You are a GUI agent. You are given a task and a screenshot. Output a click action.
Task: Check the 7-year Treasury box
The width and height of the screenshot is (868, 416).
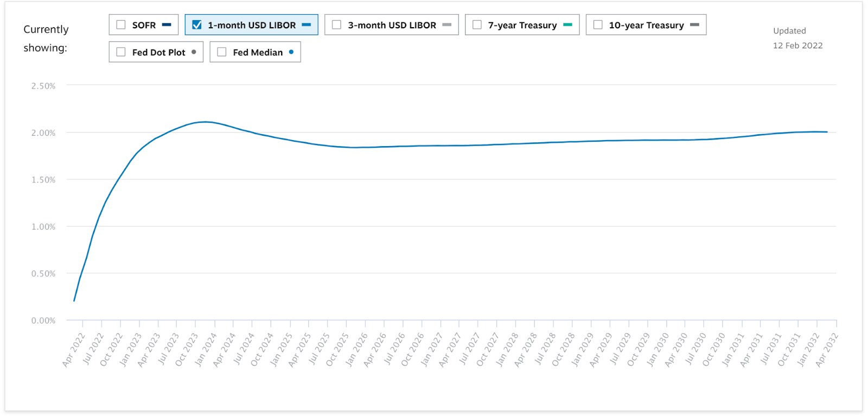pos(477,25)
